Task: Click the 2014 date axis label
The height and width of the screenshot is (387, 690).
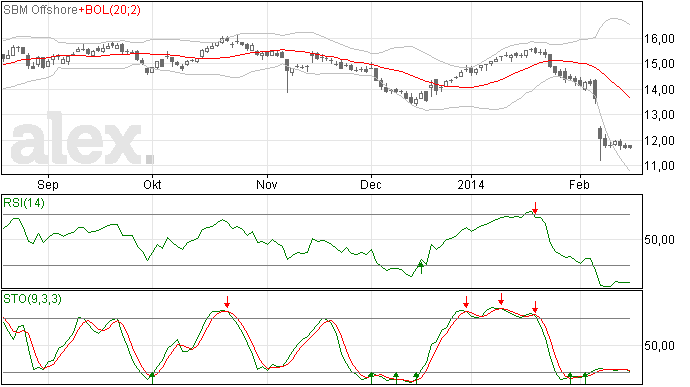Action: pos(471,184)
